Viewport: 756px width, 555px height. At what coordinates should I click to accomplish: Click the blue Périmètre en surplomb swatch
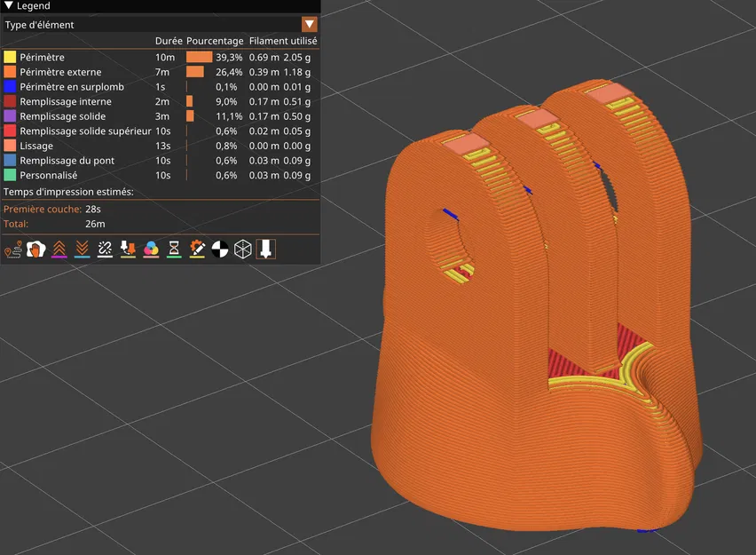click(10, 86)
